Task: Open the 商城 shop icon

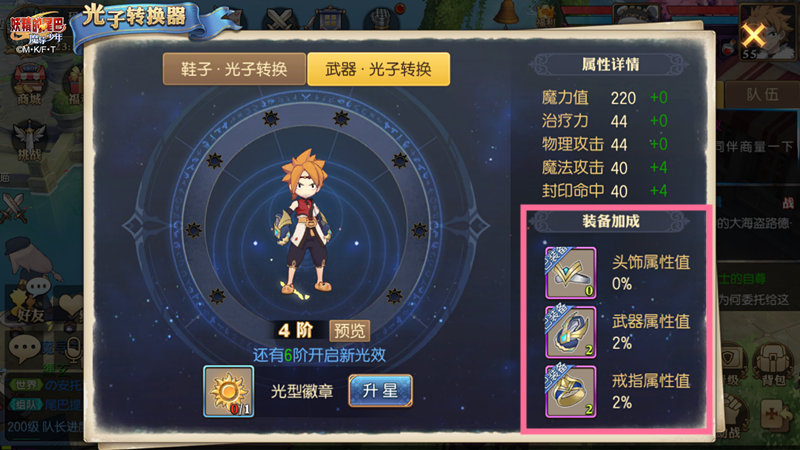Action: (x=30, y=86)
